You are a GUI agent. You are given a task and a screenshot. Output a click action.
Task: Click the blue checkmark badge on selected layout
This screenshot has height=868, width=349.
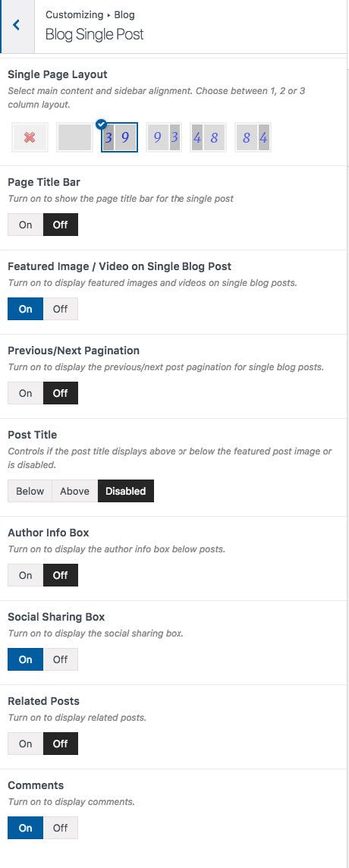tap(102, 124)
